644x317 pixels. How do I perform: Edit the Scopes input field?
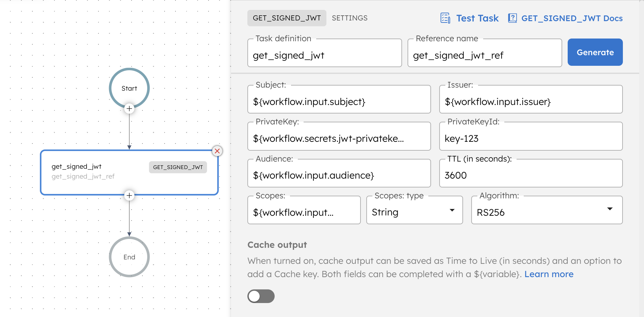[x=304, y=210]
